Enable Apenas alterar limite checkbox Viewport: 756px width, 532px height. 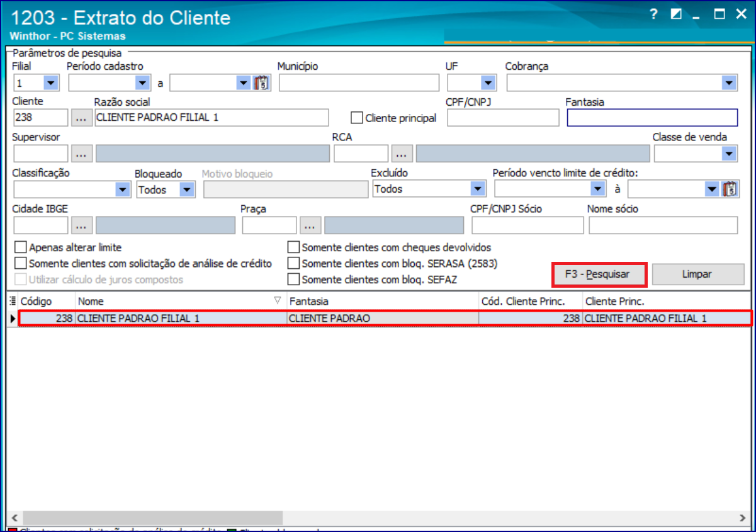(x=21, y=247)
